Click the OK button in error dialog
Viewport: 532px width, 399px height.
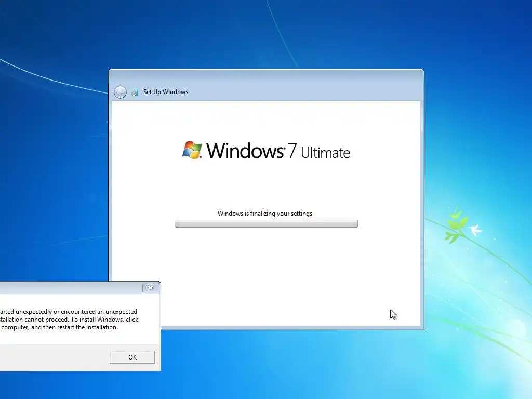132,357
